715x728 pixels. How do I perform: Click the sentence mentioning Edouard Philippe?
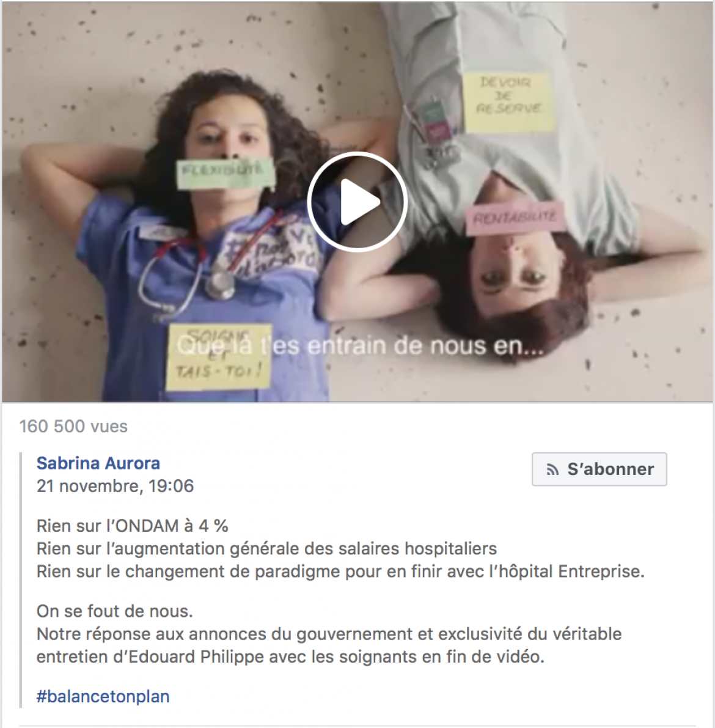pyautogui.click(x=329, y=645)
